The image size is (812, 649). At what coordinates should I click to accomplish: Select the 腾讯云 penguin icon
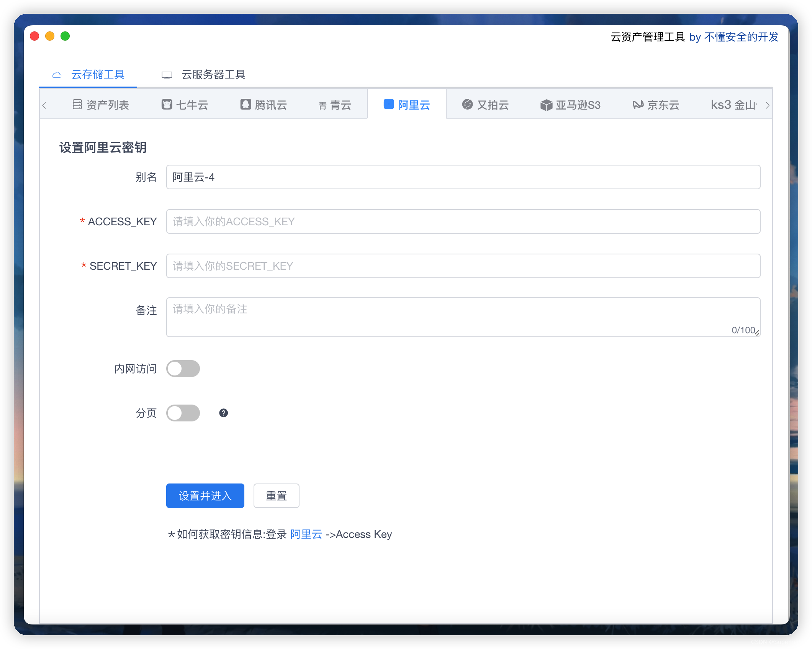(246, 104)
